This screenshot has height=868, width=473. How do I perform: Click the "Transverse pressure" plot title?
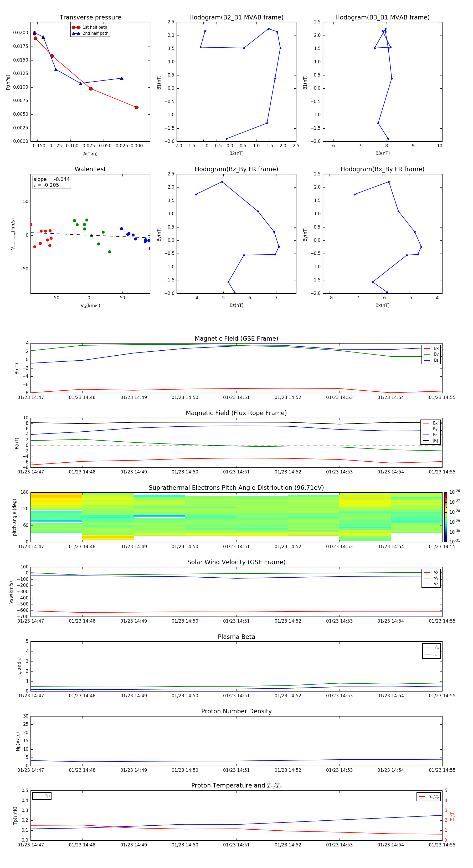pos(90,18)
